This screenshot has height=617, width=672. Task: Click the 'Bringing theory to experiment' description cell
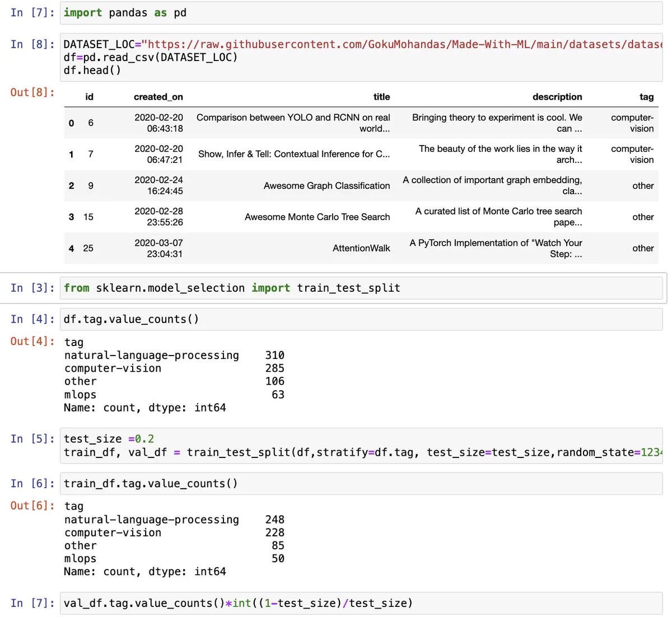(497, 123)
